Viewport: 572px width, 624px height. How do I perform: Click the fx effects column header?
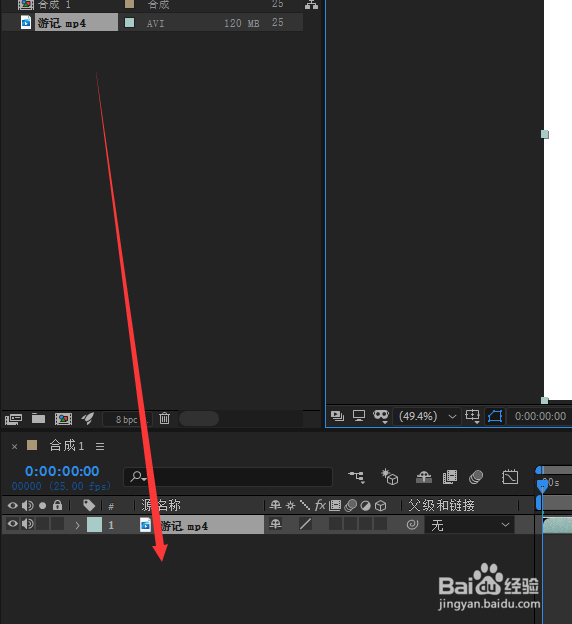pyautogui.click(x=320, y=505)
